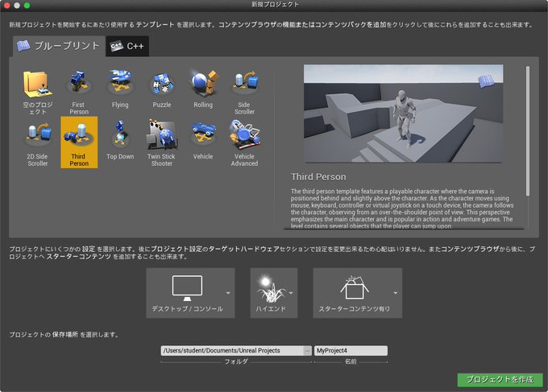
Task: Pick the Flying template icon
Action: [120, 88]
